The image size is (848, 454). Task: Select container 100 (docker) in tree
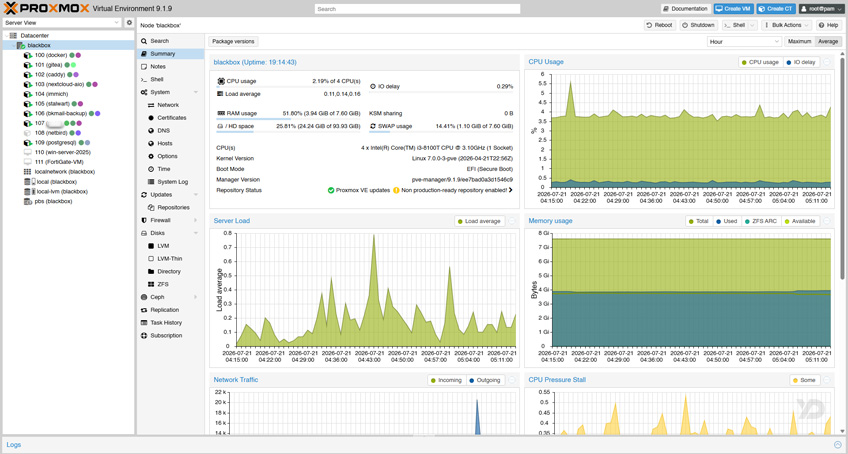click(x=52, y=55)
